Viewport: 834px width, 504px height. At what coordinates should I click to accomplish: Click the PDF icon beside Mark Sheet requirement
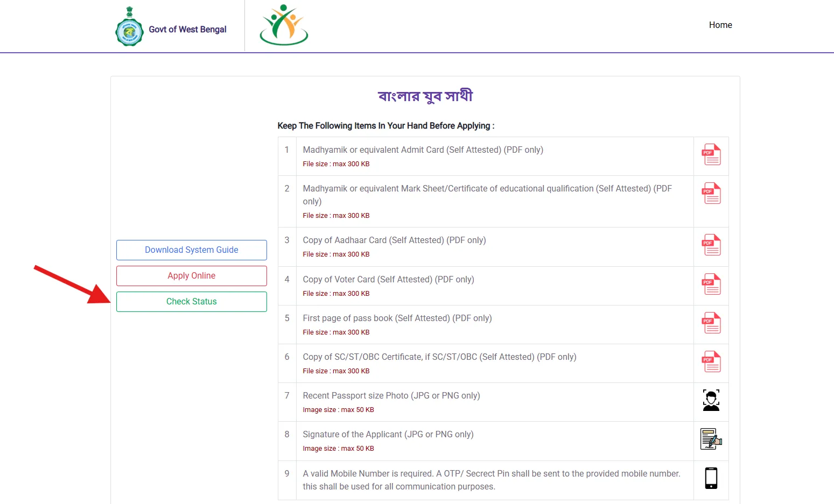point(711,193)
